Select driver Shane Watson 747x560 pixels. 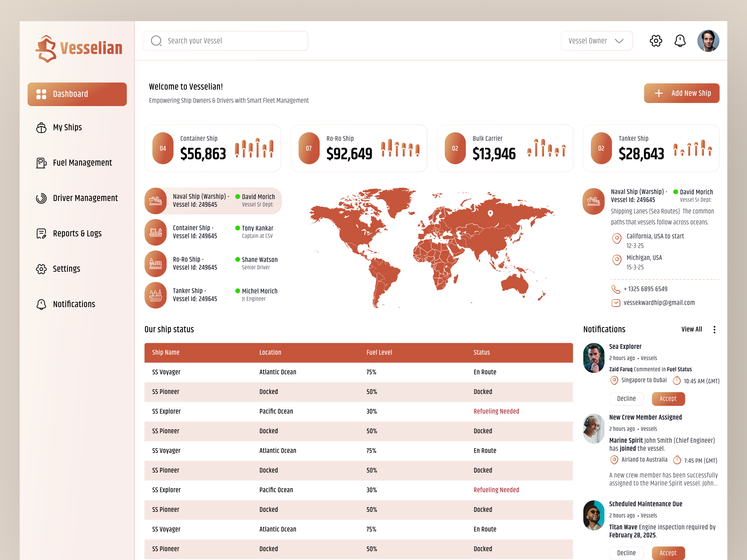(259, 260)
